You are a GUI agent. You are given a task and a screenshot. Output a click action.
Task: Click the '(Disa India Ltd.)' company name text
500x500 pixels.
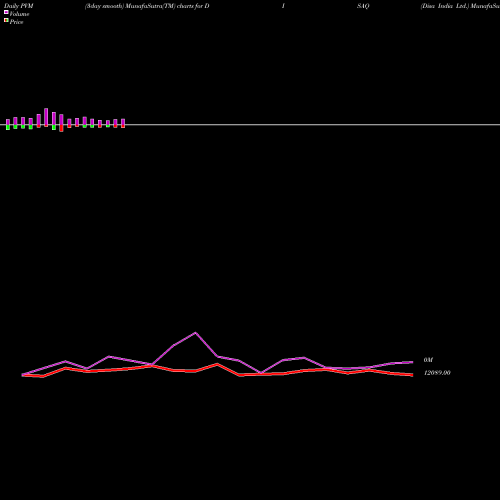coord(444,6)
